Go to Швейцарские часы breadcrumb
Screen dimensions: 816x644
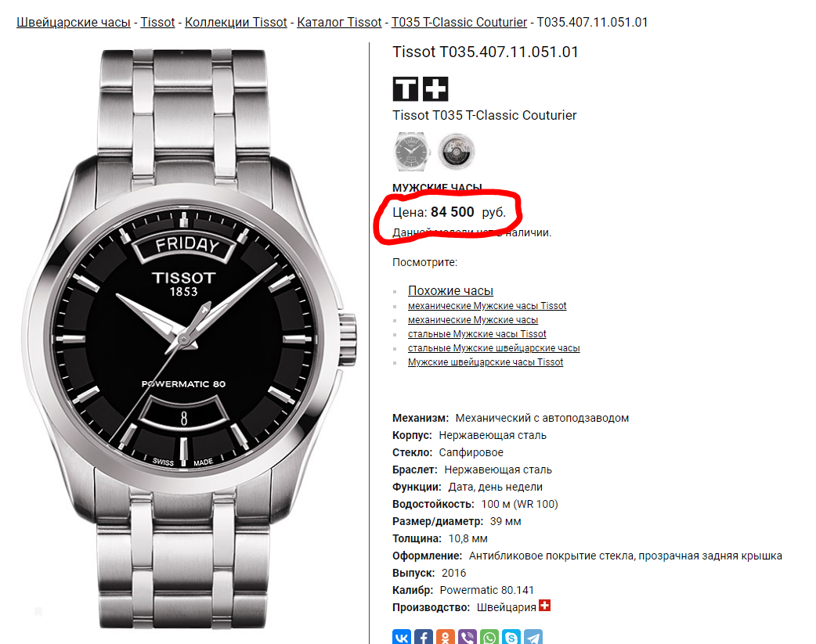pyautogui.click(x=74, y=23)
